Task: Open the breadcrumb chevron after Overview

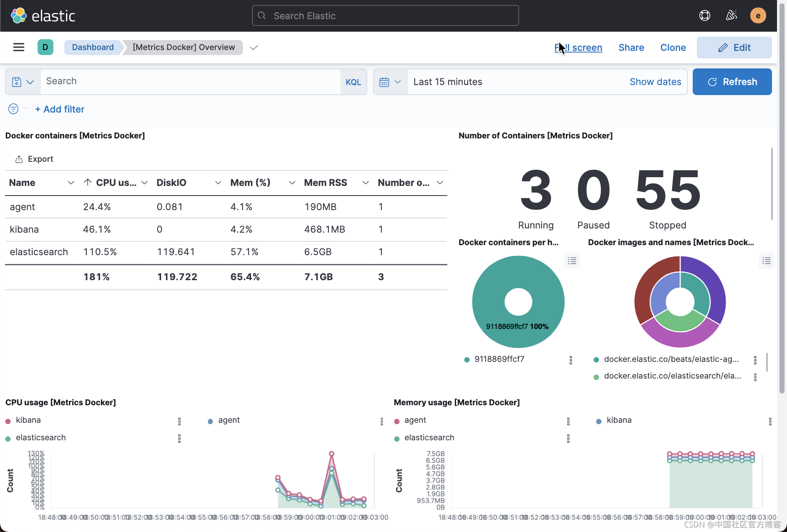Action: pos(254,47)
